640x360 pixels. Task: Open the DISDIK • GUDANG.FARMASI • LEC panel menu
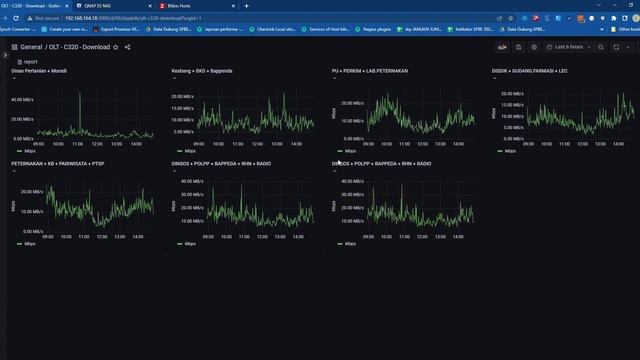[x=494, y=78]
